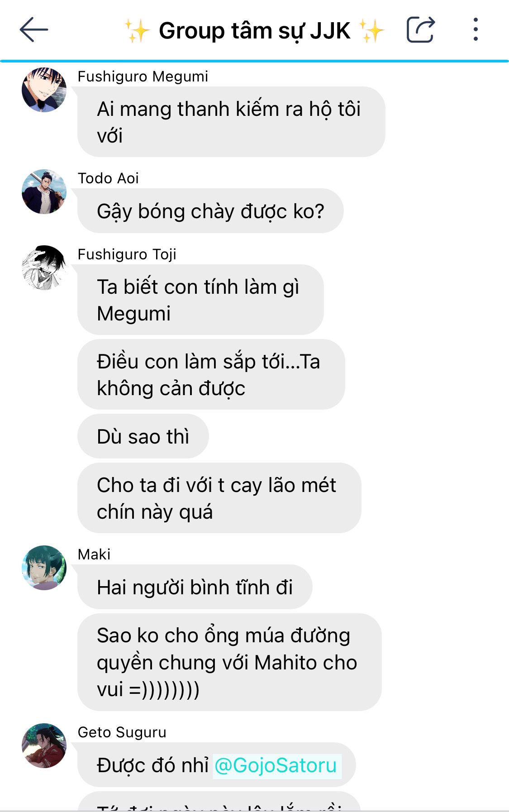Open the three-dot more options menu
This screenshot has height=812, width=509.
pyautogui.click(x=475, y=29)
